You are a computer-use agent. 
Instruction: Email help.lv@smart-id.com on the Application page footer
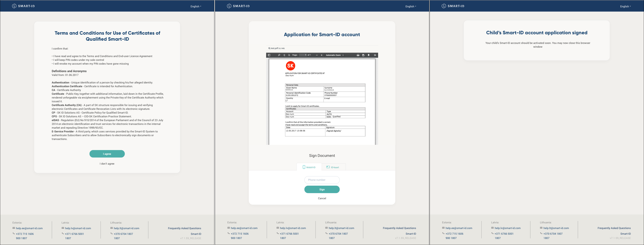click(x=293, y=228)
